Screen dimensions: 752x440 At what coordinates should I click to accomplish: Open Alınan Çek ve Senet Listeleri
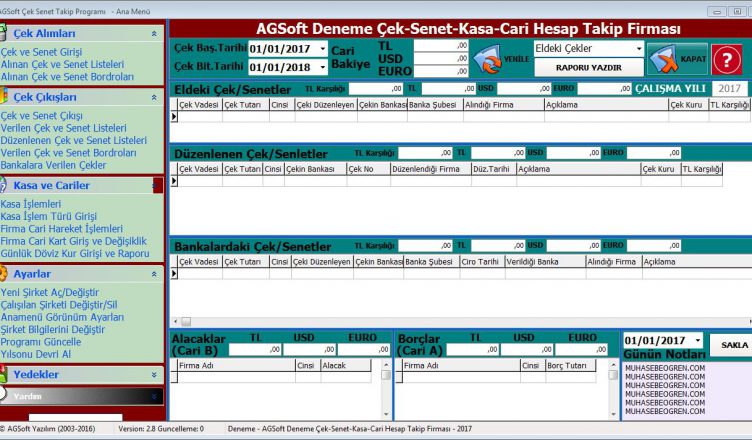pyautogui.click(x=62, y=64)
